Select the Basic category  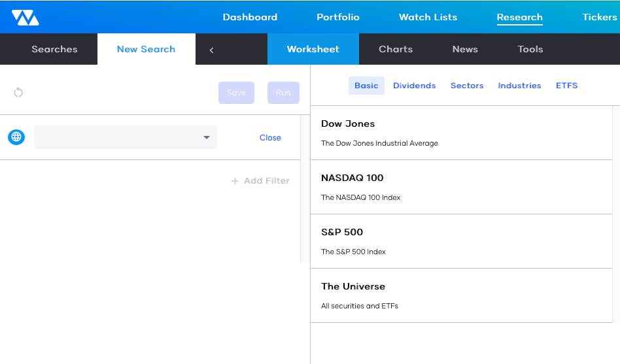(x=366, y=86)
